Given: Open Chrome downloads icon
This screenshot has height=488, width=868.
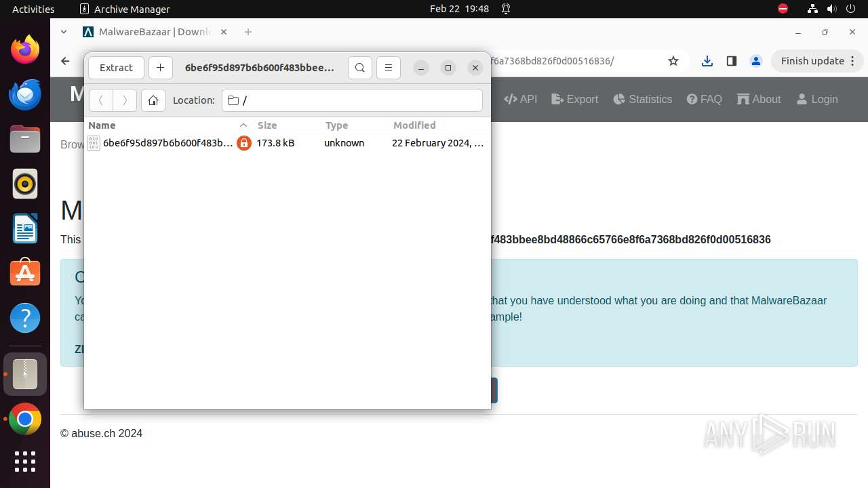Looking at the screenshot, I should tap(707, 61).
